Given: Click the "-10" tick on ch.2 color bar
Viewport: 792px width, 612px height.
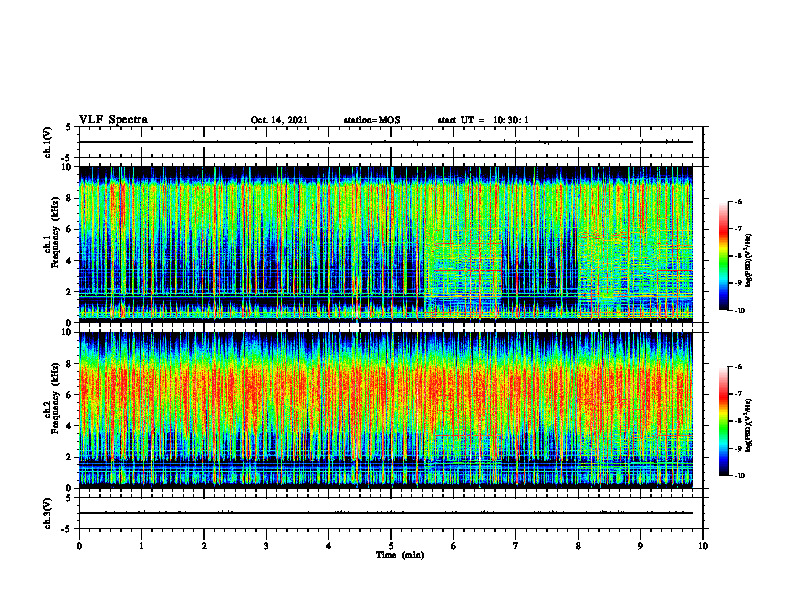Looking at the screenshot, I should click(x=739, y=476).
